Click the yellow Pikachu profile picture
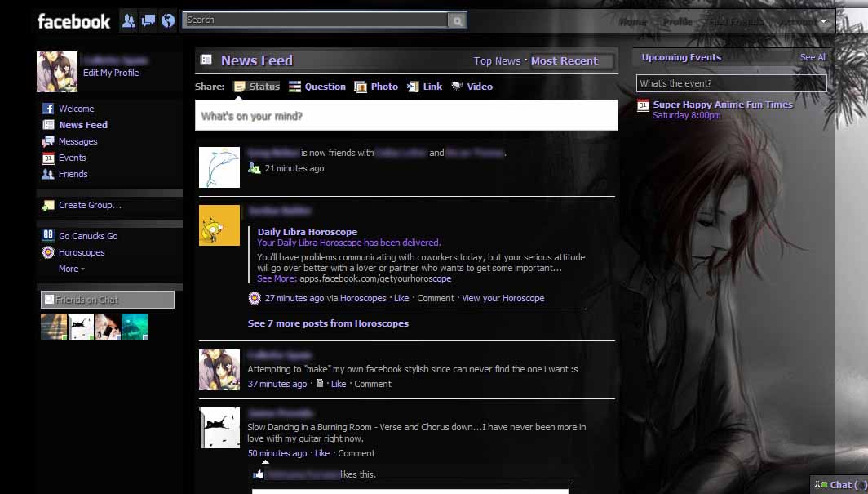Screen dimensions: 868x494 (x=219, y=225)
